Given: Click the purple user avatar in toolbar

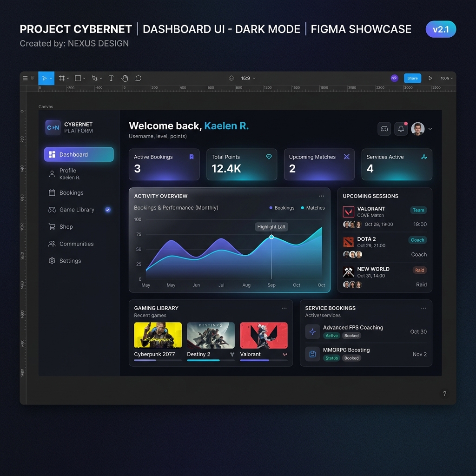Looking at the screenshot, I should point(394,78).
